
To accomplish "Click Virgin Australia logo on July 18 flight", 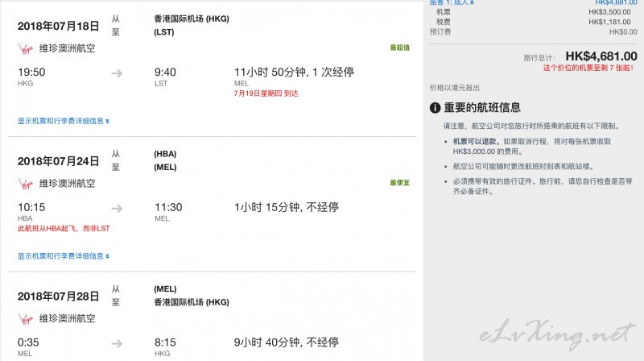I will (x=26, y=49).
